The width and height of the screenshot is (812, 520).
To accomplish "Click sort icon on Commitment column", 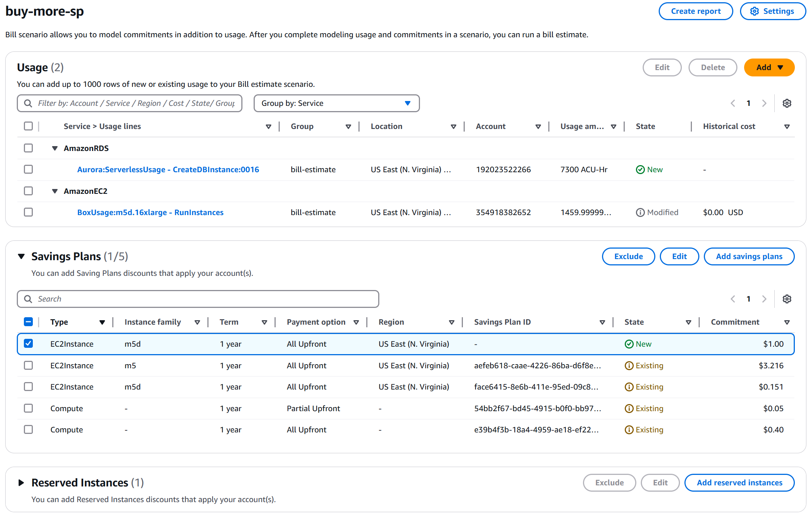I will tap(787, 322).
